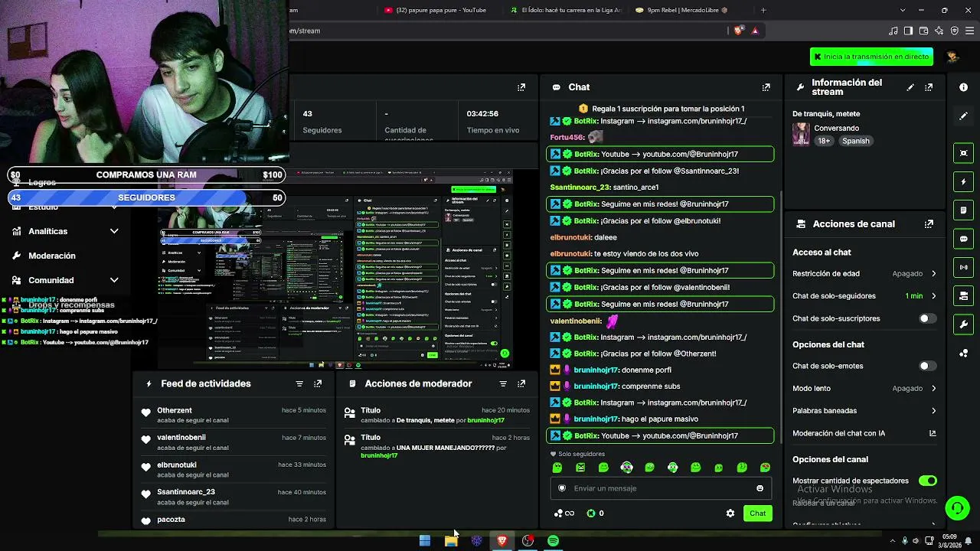Screen dimensions: 980x551
Task: Click the document icon in right sidebar
Action: point(963,210)
